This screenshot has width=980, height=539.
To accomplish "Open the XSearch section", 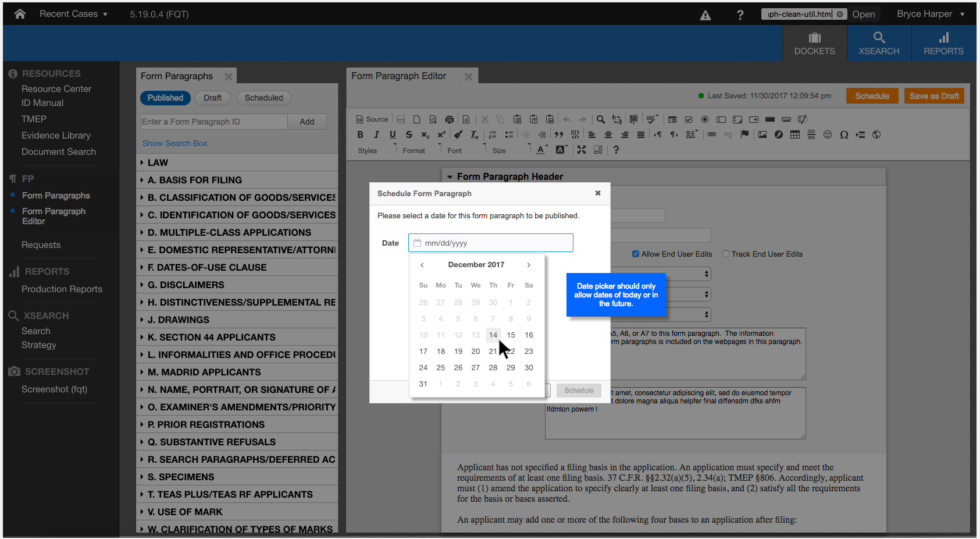I will point(879,44).
